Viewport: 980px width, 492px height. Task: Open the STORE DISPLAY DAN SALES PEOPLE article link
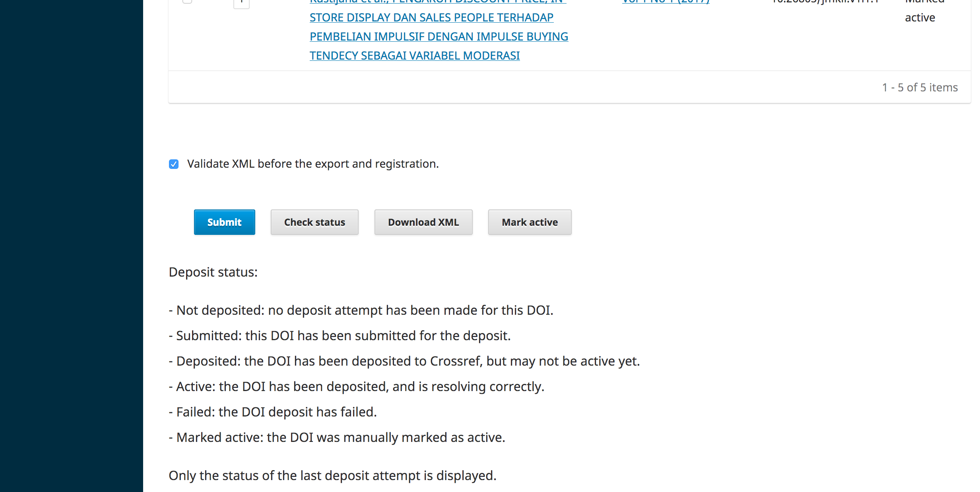click(431, 18)
